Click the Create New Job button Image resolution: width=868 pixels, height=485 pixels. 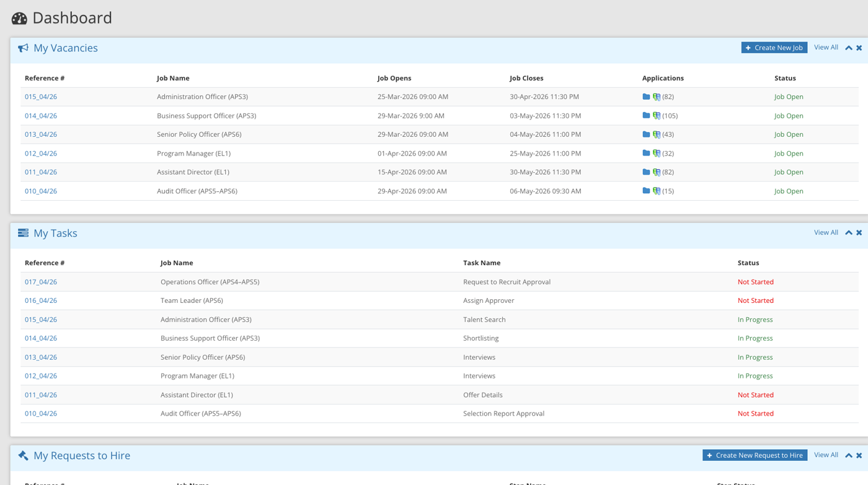pyautogui.click(x=774, y=48)
